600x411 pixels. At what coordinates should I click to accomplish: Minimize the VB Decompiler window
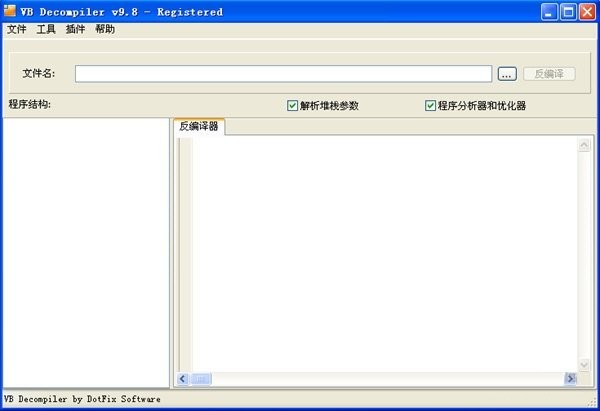click(x=549, y=12)
